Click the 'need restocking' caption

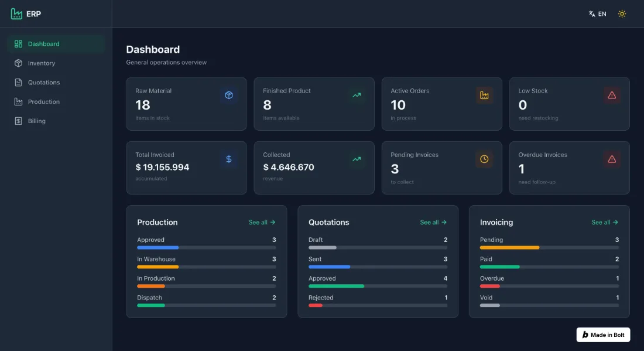click(538, 118)
